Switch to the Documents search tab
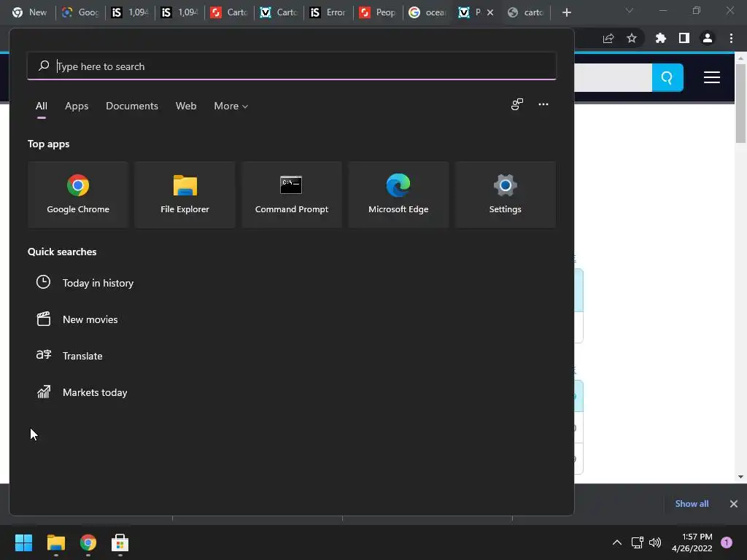 [x=132, y=106]
